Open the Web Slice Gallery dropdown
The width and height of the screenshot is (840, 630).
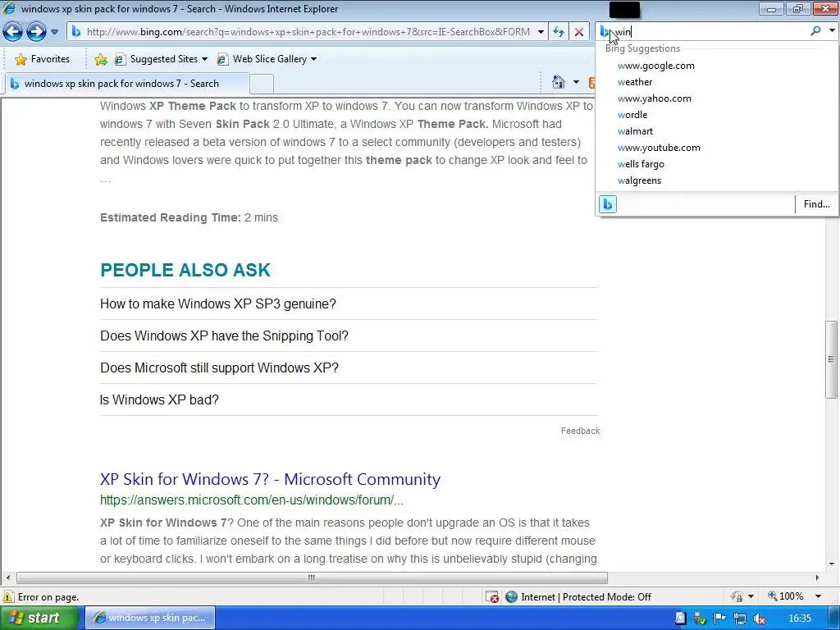point(267,59)
